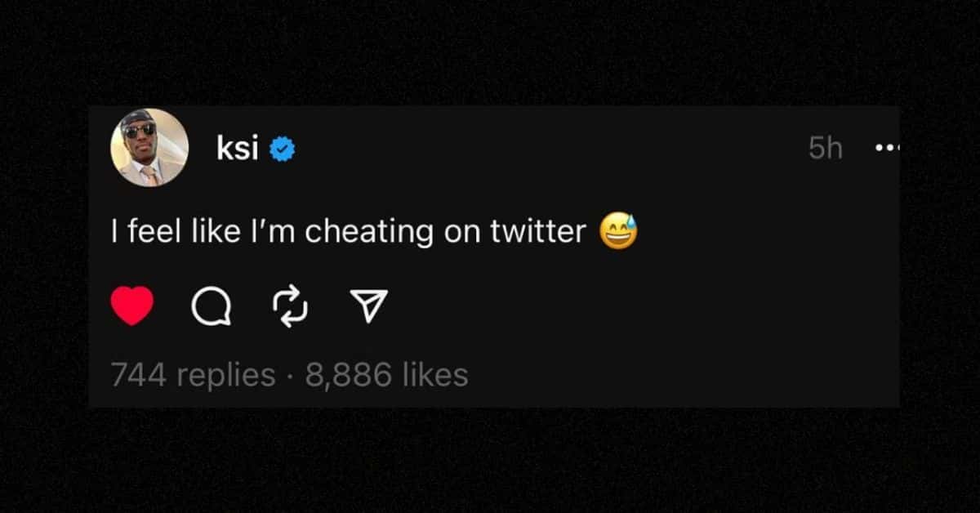The width and height of the screenshot is (980, 513).
Task: Click the blue verified badge next to ksi
Action: coord(283,150)
